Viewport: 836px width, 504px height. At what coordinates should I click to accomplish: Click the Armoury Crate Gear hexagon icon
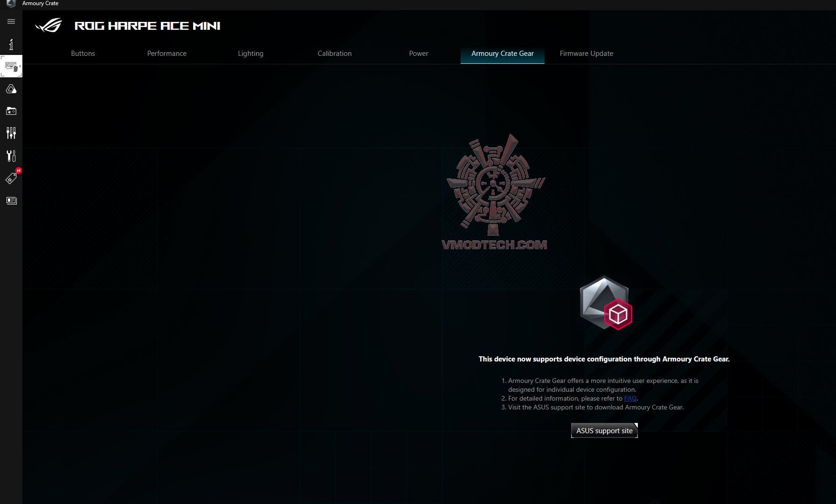pos(606,303)
